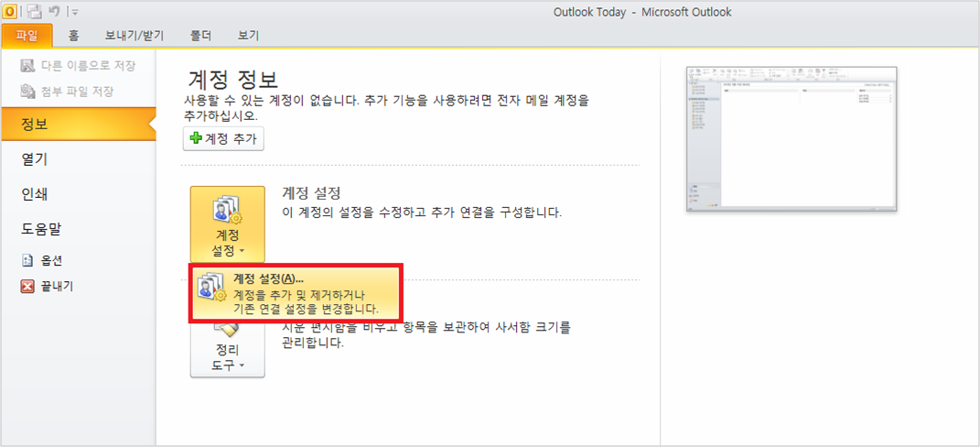Click the 계정 정보 heading
Screen dimensions: 980x447
pos(233,80)
